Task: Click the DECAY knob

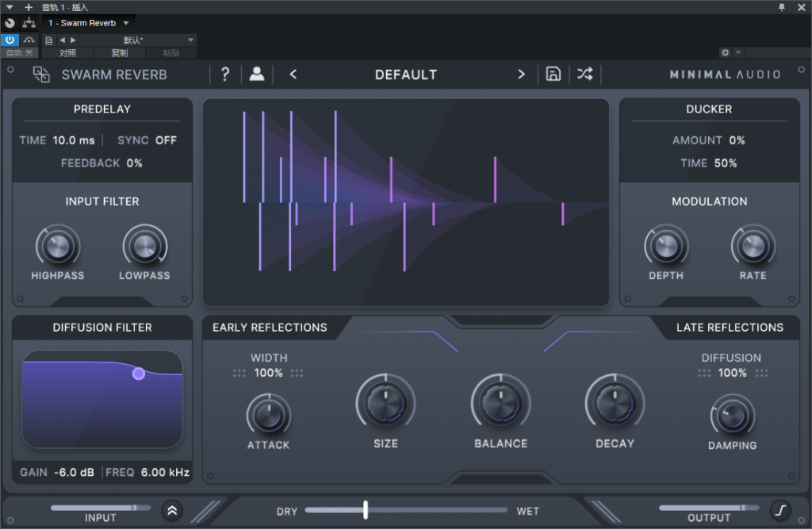Action: tap(615, 403)
